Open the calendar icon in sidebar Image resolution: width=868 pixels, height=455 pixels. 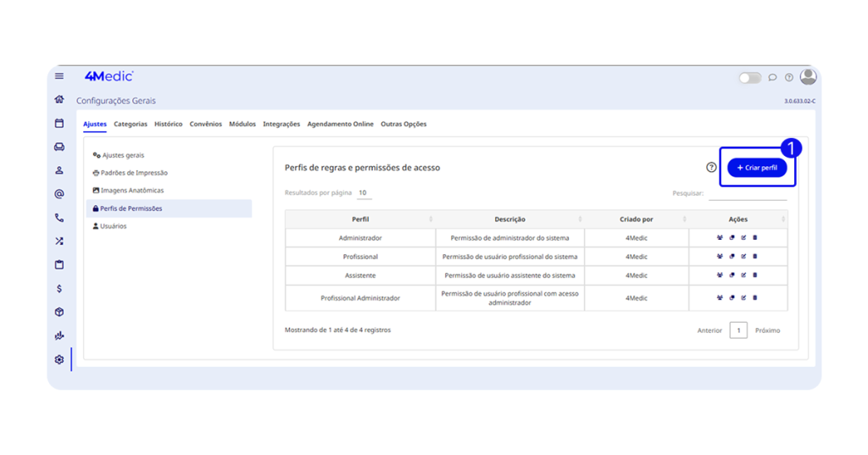(x=59, y=123)
